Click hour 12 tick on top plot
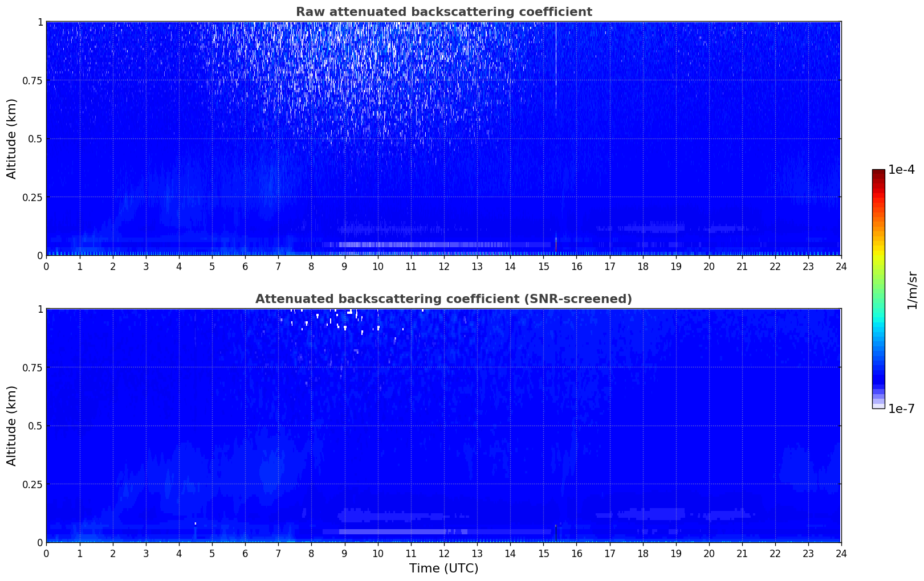The width and height of the screenshot is (924, 581). pyautogui.click(x=443, y=266)
